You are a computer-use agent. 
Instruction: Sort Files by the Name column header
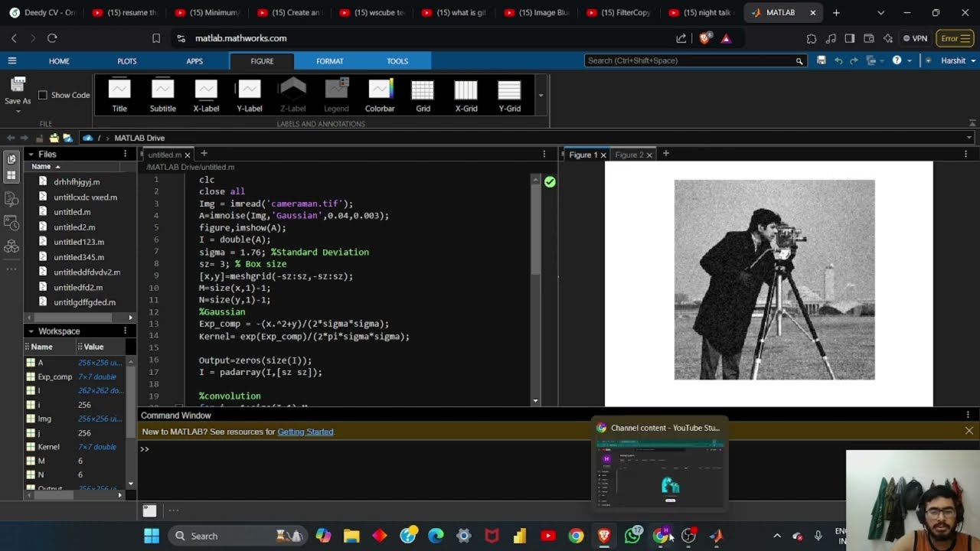coord(41,166)
